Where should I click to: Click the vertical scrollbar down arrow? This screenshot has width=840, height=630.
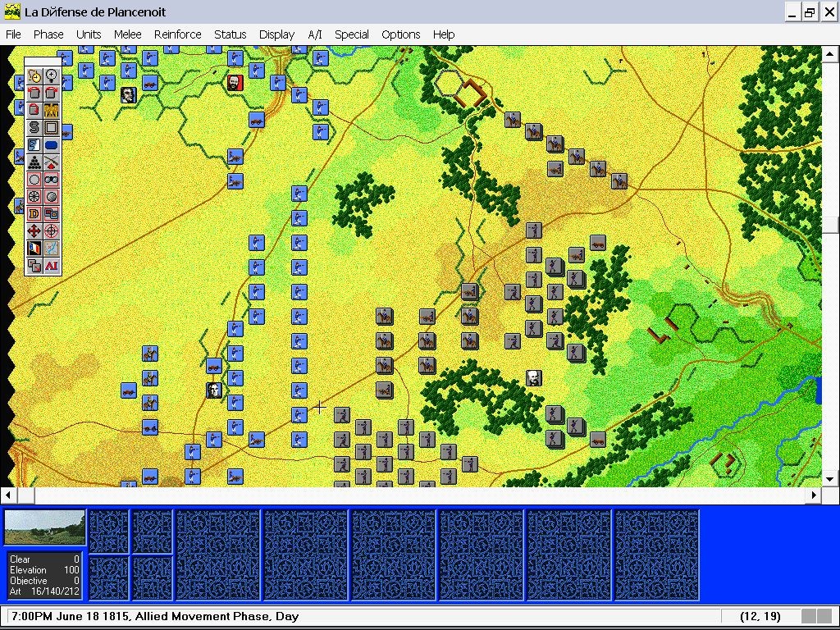click(x=830, y=479)
